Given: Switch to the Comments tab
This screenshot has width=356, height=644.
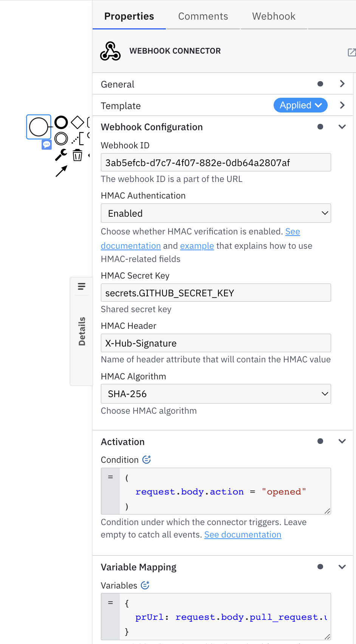Looking at the screenshot, I should pyautogui.click(x=203, y=16).
